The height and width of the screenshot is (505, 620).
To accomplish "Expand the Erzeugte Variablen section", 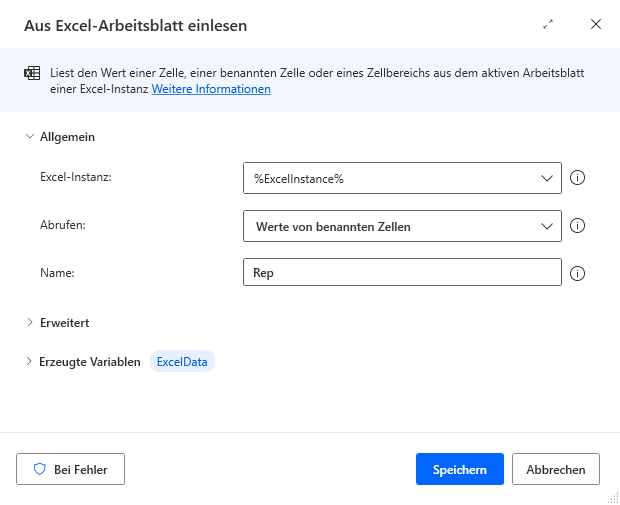I will point(29,361).
